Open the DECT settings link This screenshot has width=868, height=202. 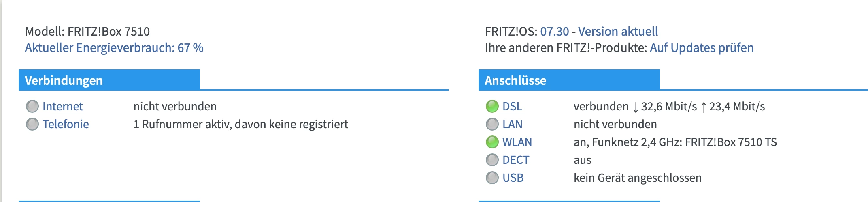click(515, 160)
